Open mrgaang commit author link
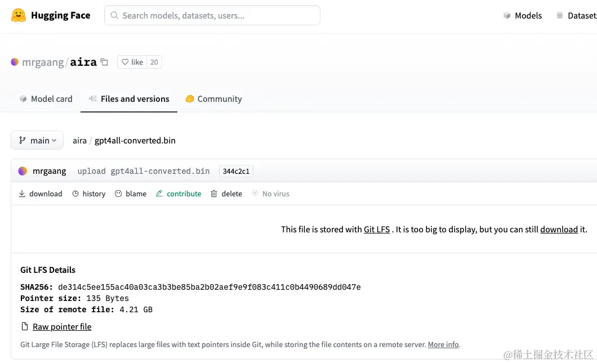 coord(50,171)
